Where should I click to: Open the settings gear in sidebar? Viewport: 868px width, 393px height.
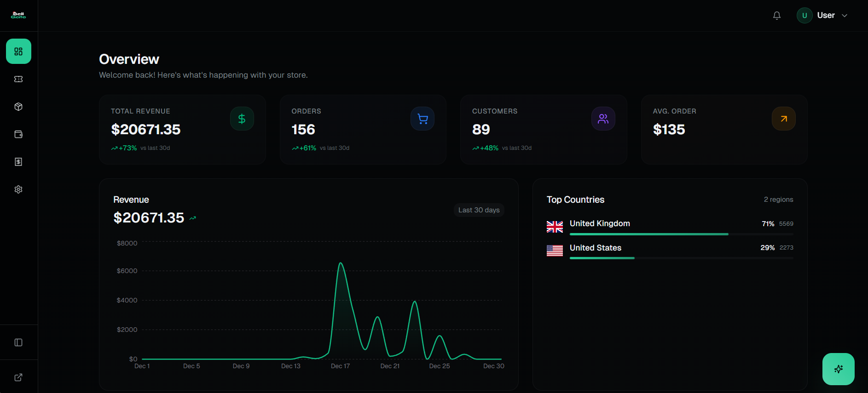[x=18, y=189]
